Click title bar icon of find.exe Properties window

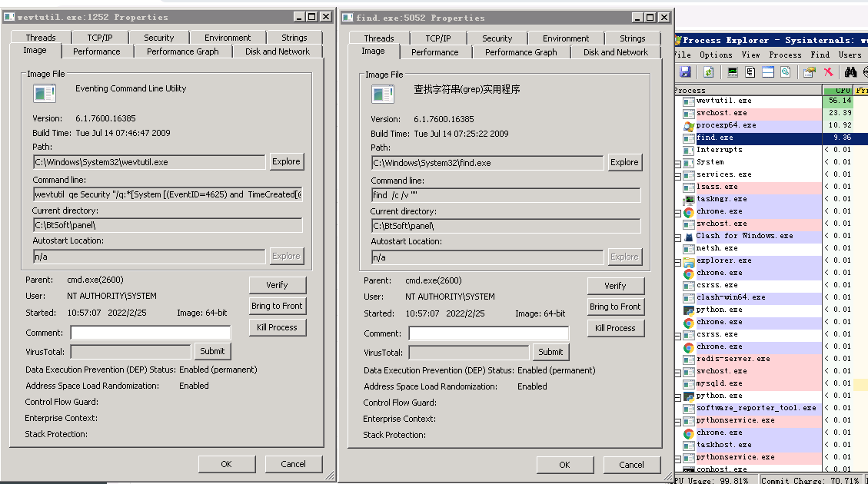point(347,18)
